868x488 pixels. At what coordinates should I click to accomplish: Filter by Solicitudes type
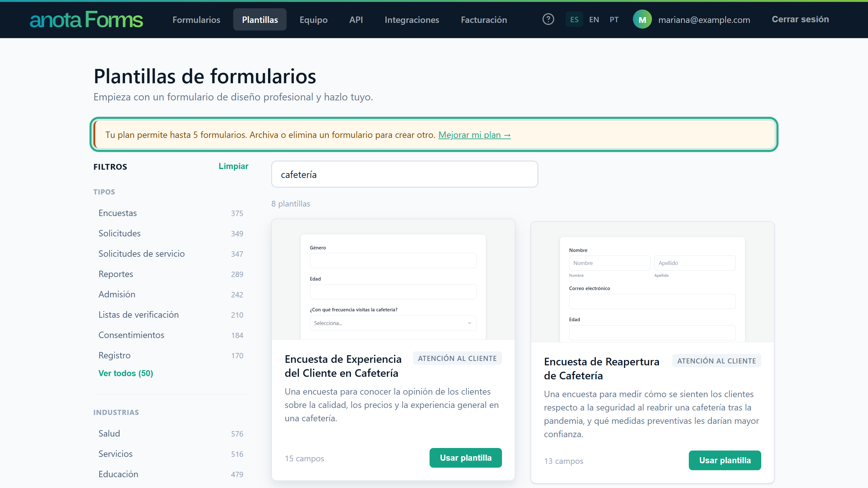pyautogui.click(x=171, y=233)
